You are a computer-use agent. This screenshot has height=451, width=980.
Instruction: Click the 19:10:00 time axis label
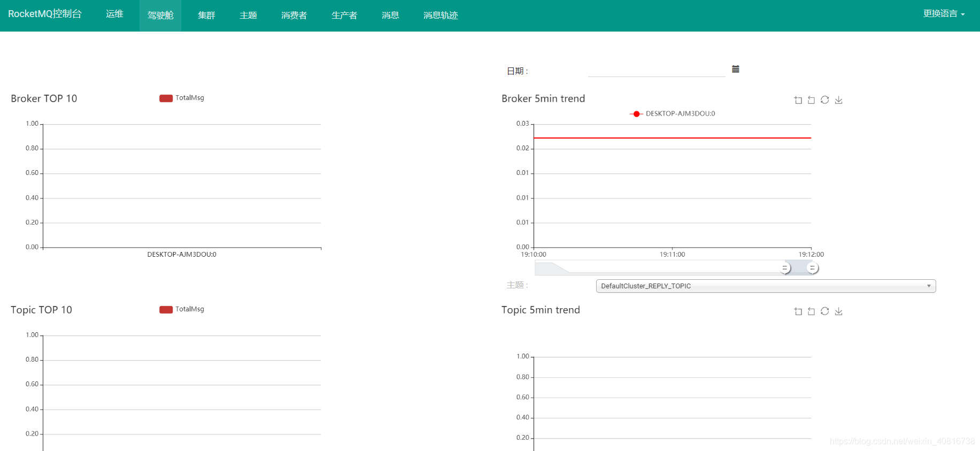tap(534, 255)
